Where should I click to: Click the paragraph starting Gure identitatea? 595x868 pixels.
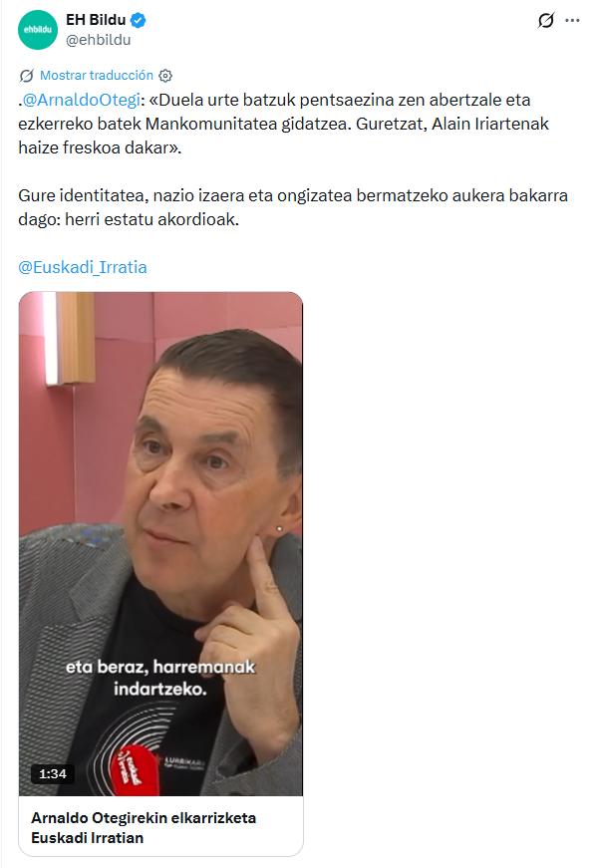[x=293, y=207]
